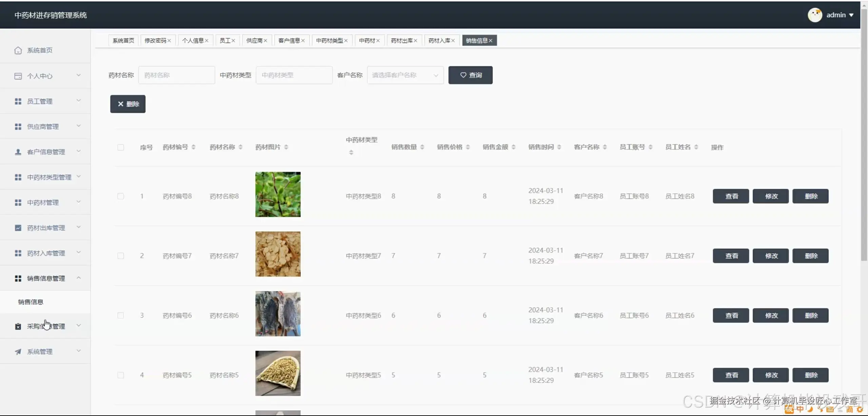Image resolution: width=868 pixels, height=416 pixels.
Task: Open the 客户名称 dropdown selector
Action: coord(405,75)
